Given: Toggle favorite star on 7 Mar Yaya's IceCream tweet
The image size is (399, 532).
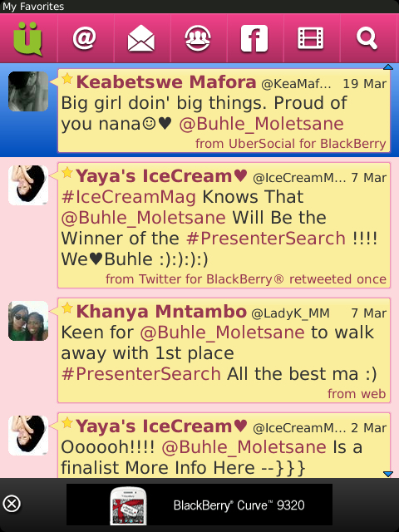Looking at the screenshot, I should pos(67,173).
